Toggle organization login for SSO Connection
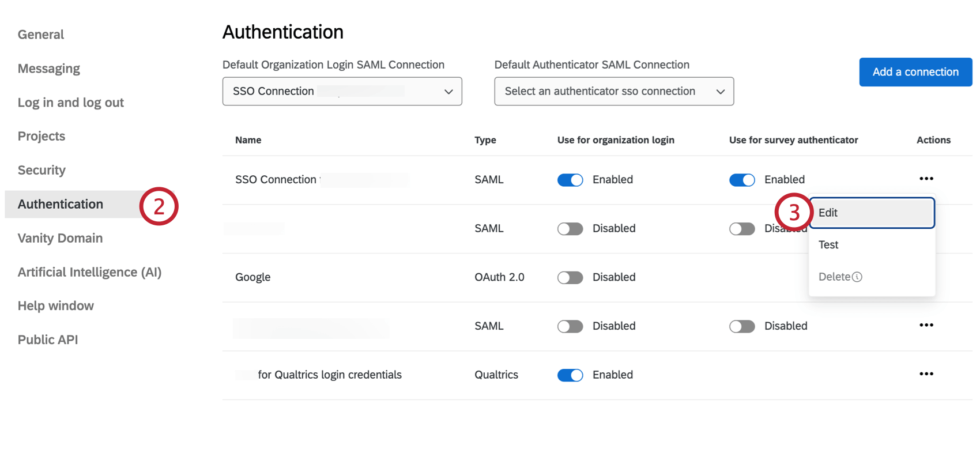The image size is (980, 453). coord(570,180)
